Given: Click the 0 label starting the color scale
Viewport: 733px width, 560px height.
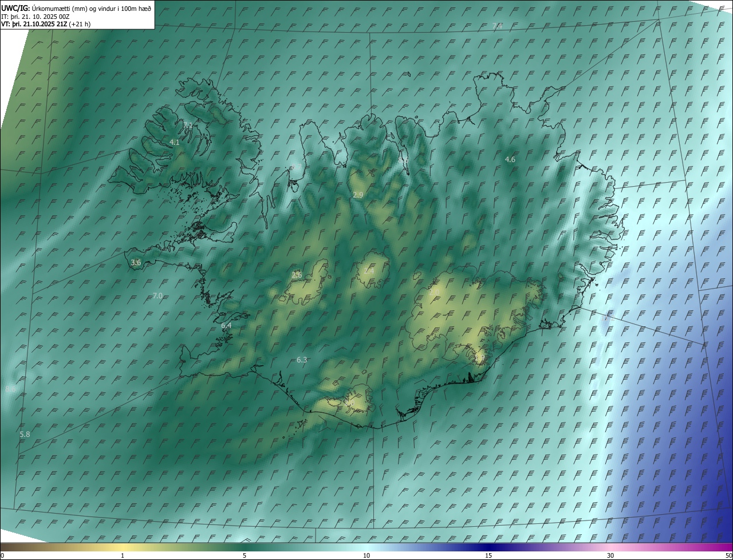Looking at the screenshot, I should [x=2, y=555].
